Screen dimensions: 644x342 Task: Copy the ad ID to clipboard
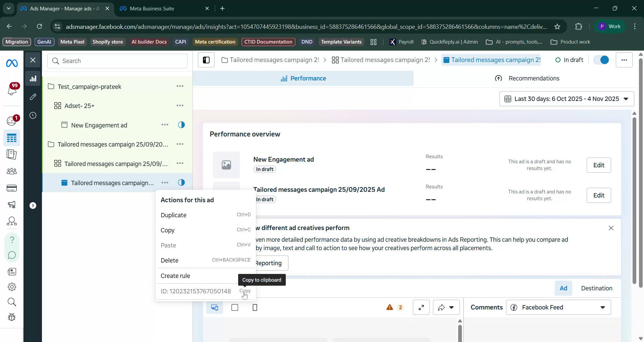(x=245, y=291)
